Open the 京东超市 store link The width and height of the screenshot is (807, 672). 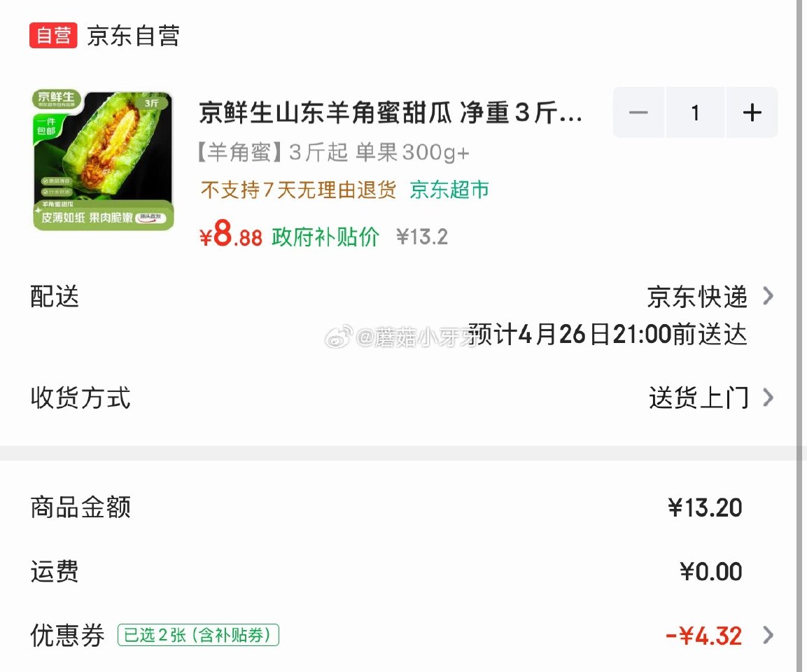(x=448, y=189)
